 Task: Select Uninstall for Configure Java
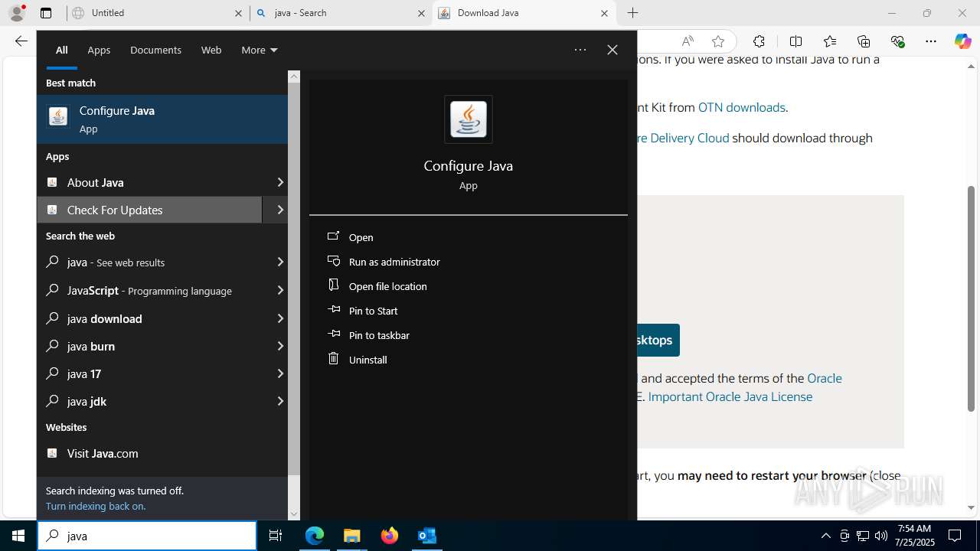pos(368,360)
